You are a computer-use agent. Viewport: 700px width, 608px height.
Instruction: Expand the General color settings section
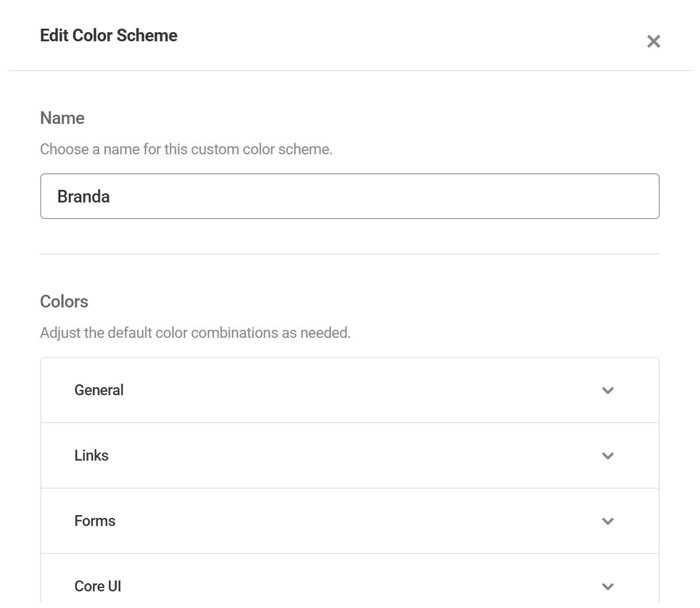(x=350, y=390)
